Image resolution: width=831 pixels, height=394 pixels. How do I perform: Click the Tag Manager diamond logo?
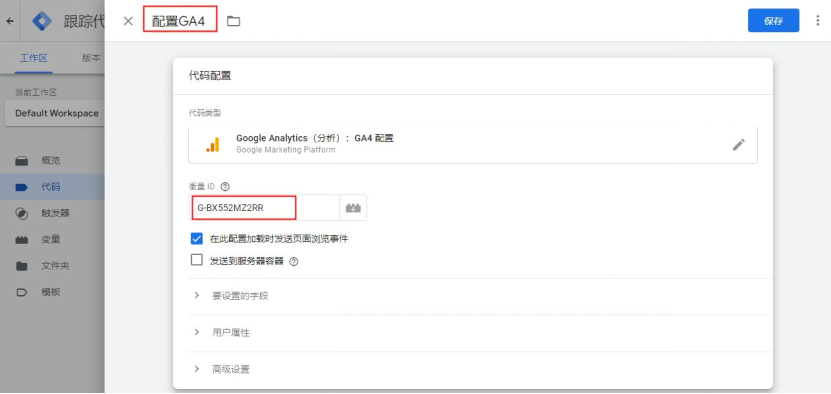tap(42, 21)
